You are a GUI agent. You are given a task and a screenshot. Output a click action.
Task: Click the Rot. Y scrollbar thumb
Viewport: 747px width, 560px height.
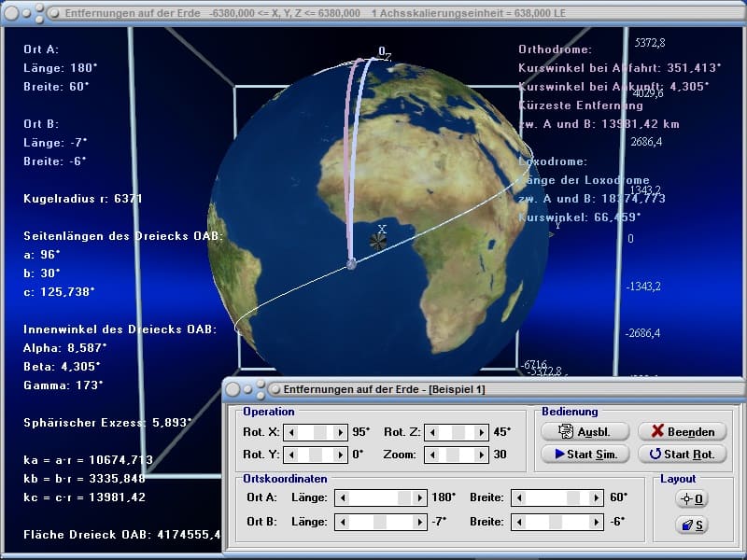pos(316,455)
